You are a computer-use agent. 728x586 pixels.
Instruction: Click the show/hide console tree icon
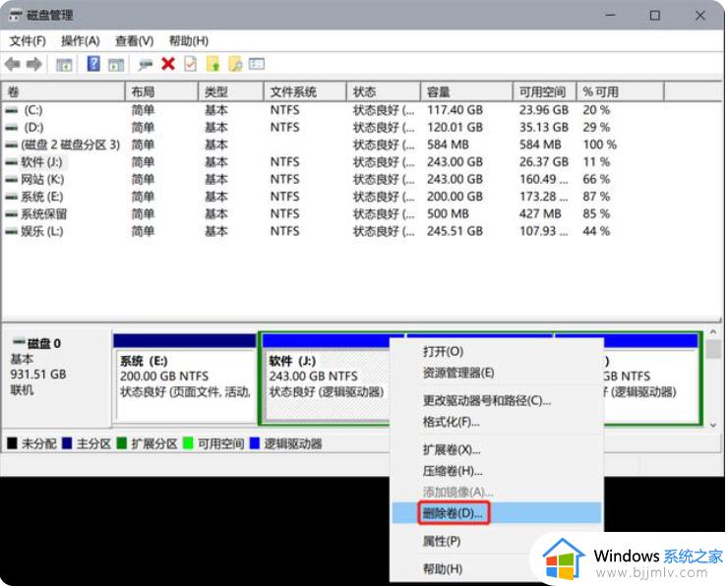[64, 65]
